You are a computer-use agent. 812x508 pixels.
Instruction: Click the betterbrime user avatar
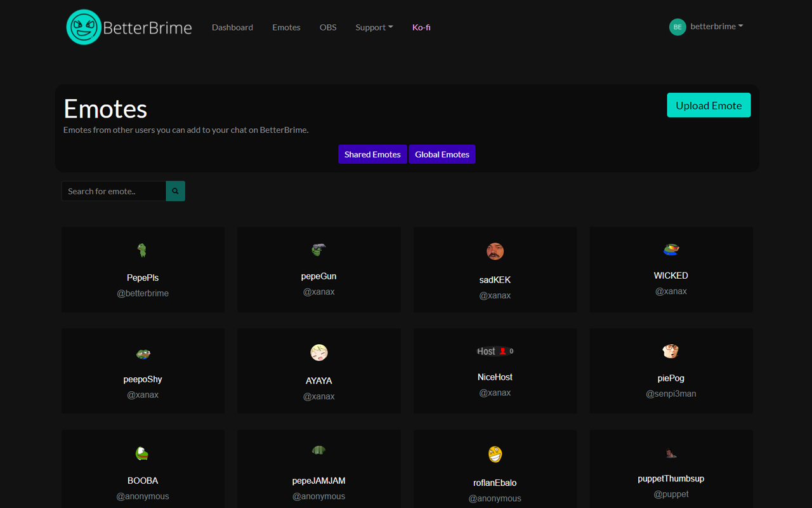[x=678, y=27]
